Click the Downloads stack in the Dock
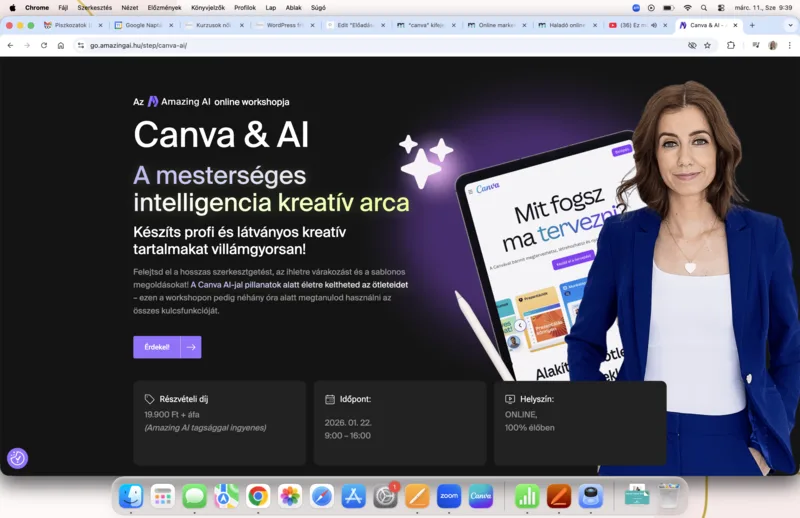Viewport: 800px width, 518px height. pos(637,496)
